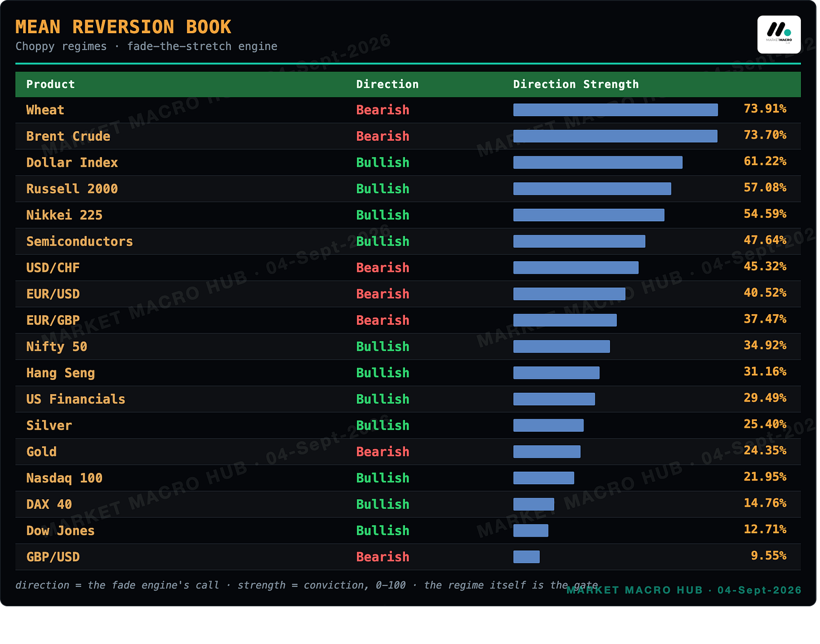Click the direction footnote text
Viewport: 820px width, 644px height.
point(307,585)
